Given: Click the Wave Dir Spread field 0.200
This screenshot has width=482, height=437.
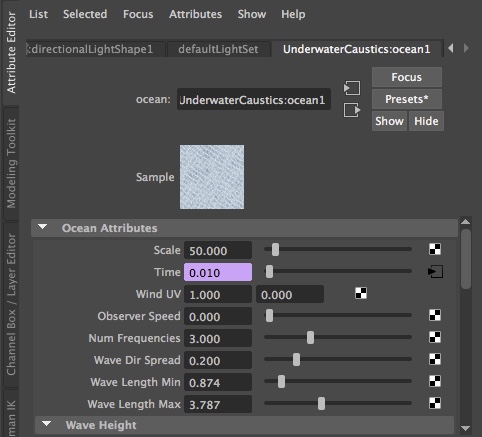Looking at the screenshot, I should pos(218,360).
